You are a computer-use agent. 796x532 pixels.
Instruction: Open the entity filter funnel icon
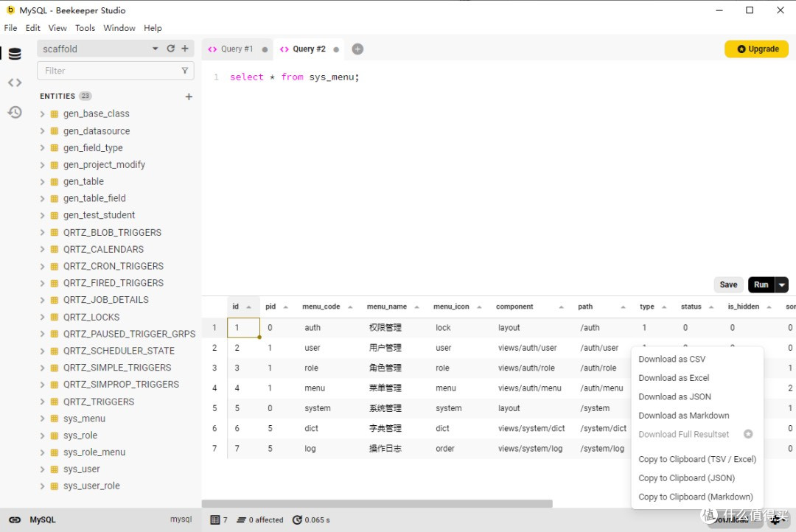tap(185, 70)
